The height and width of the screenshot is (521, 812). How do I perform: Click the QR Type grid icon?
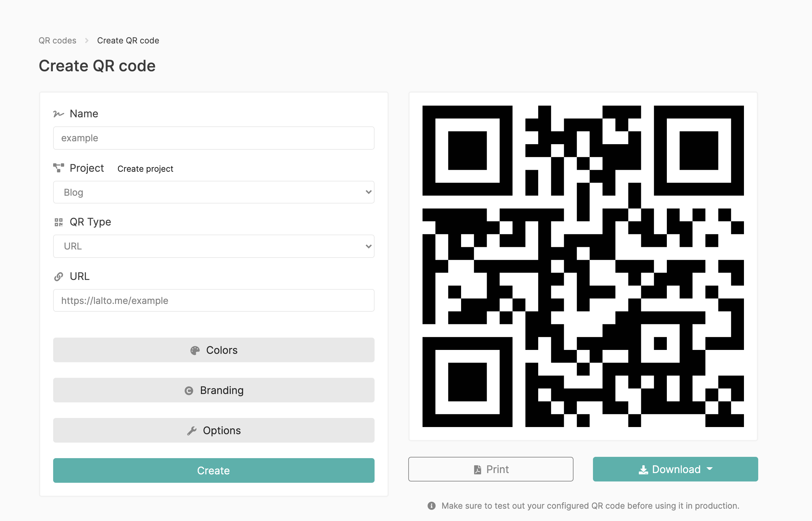coord(59,222)
